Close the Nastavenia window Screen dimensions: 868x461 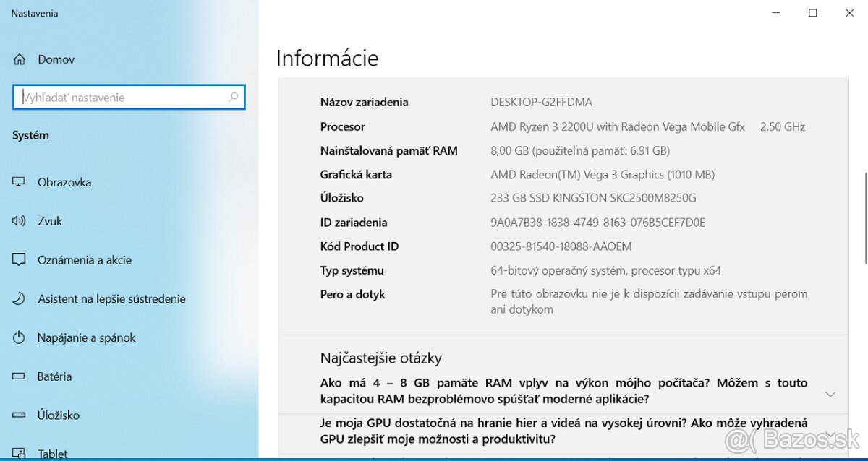[x=850, y=13]
